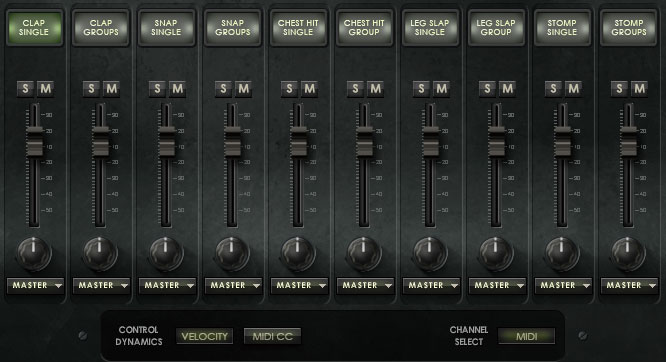The height and width of the screenshot is (362, 666).
Task: Solo the Leg Slap Group channel
Action: pyautogui.click(x=487, y=89)
